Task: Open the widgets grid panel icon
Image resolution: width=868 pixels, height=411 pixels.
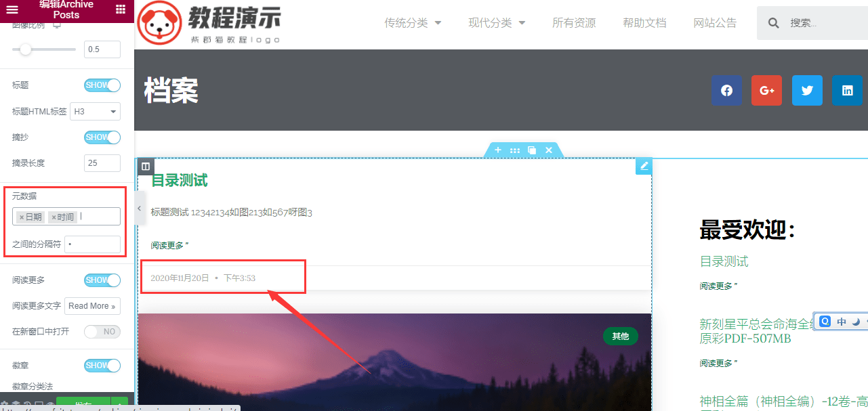Action: coord(121,11)
